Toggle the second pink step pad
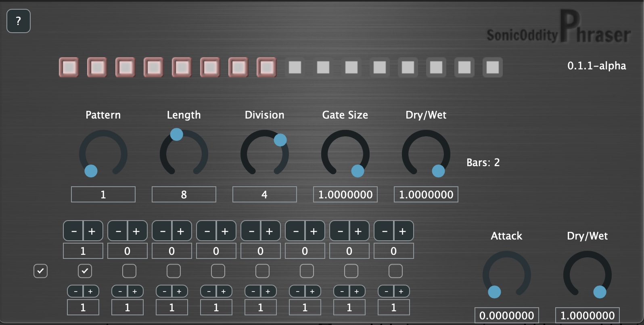 point(97,67)
